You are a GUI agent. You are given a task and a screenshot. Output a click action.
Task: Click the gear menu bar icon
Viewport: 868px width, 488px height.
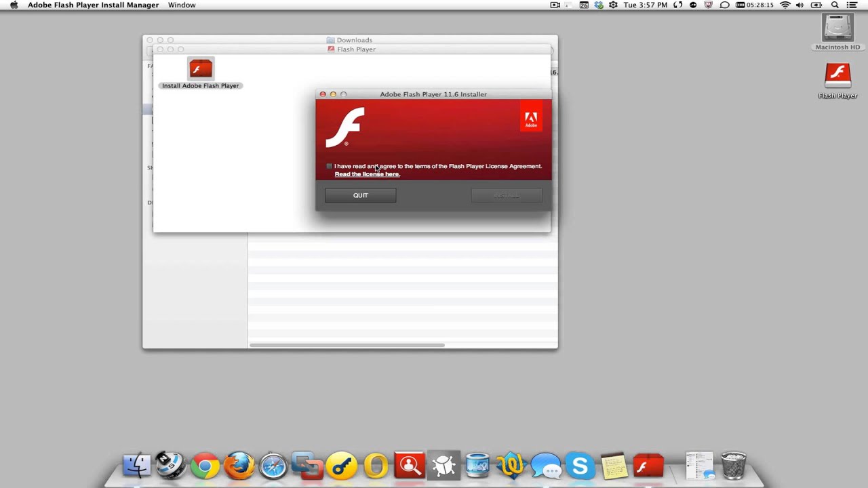click(614, 5)
